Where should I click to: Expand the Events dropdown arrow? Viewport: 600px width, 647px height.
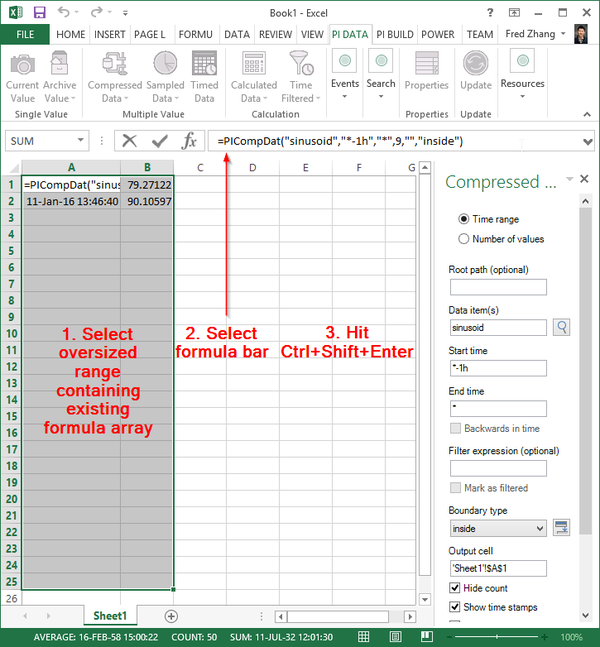(x=345, y=97)
